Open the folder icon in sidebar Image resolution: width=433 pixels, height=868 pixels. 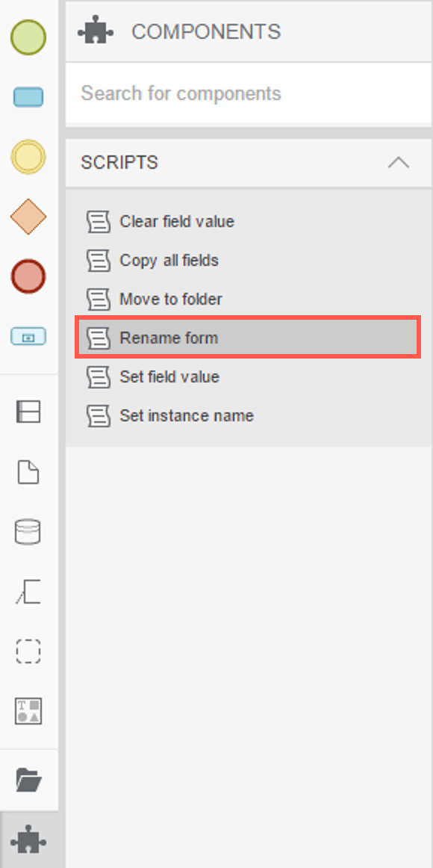[x=29, y=781]
